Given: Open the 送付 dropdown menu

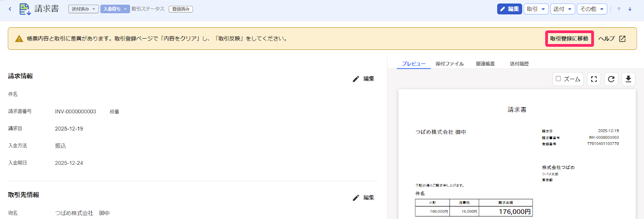Looking at the screenshot, I should pos(562,9).
